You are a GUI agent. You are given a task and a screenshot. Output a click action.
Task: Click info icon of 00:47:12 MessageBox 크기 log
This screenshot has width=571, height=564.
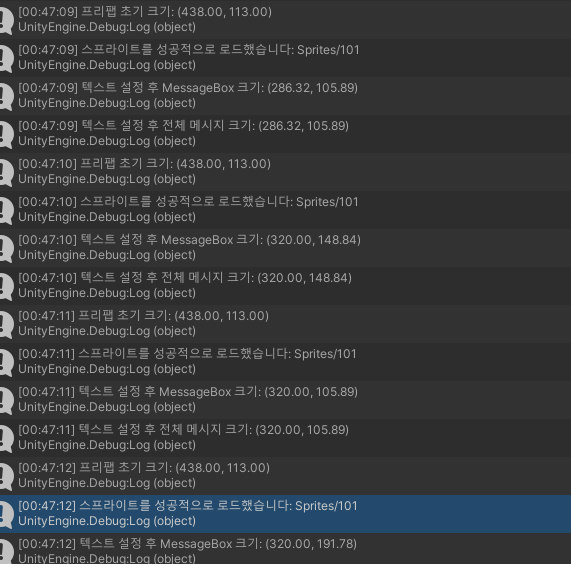(x=6, y=552)
